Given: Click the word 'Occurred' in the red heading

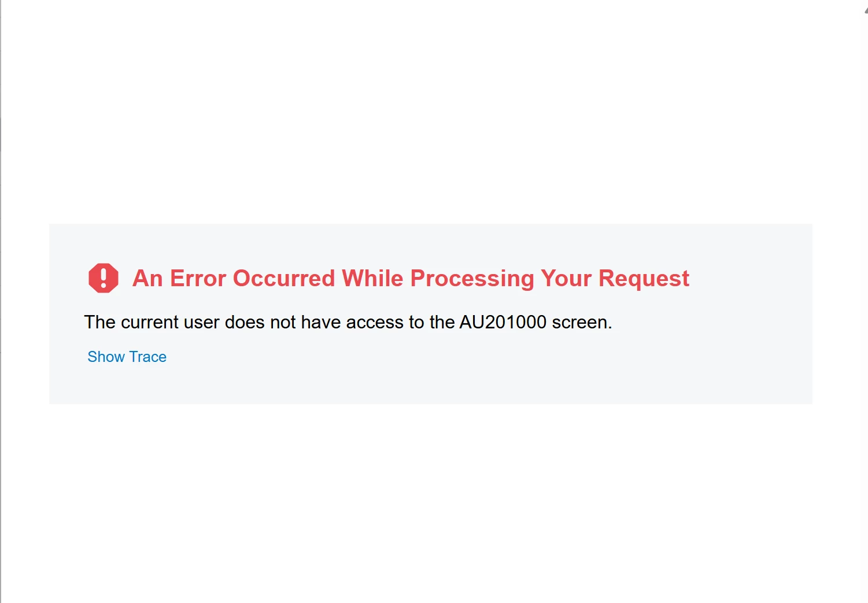Looking at the screenshot, I should [x=283, y=279].
